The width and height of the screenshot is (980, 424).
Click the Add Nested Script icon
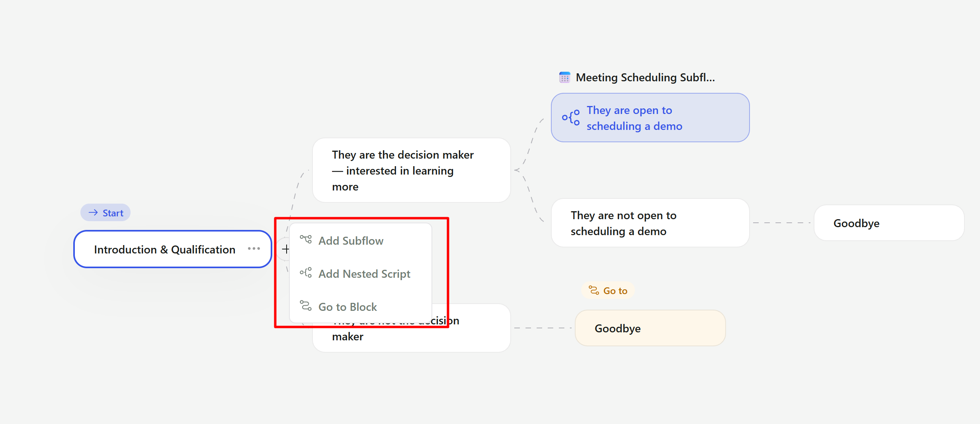[x=306, y=273]
